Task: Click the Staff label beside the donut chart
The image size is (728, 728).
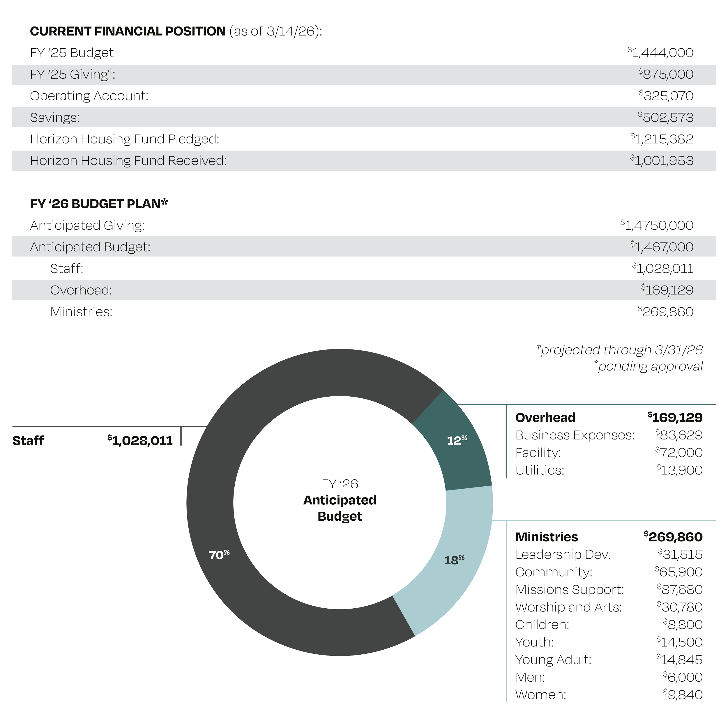Action: click(x=28, y=441)
